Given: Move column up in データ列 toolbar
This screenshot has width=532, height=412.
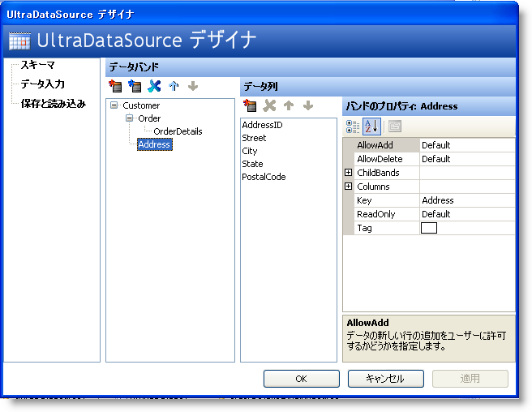Looking at the screenshot, I should [289, 105].
